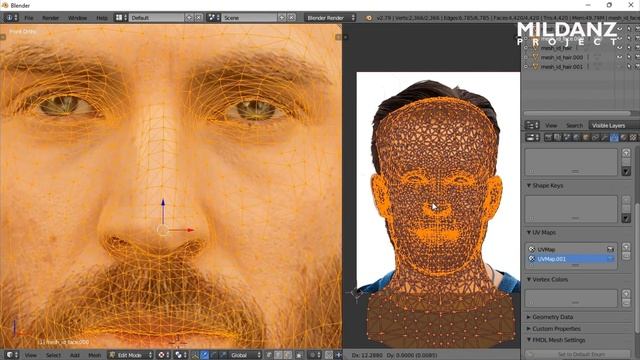
Task: Open the Blender Render engine dropdown
Action: coord(330,18)
